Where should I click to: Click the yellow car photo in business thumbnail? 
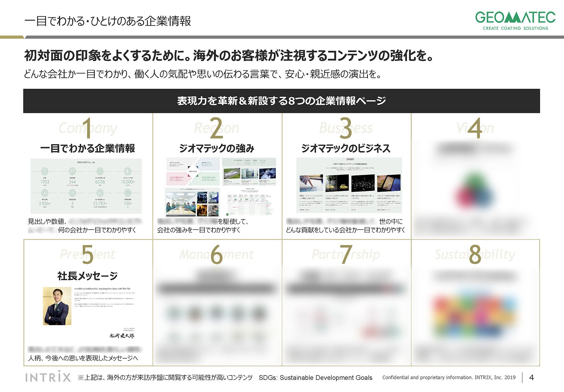[337, 184]
